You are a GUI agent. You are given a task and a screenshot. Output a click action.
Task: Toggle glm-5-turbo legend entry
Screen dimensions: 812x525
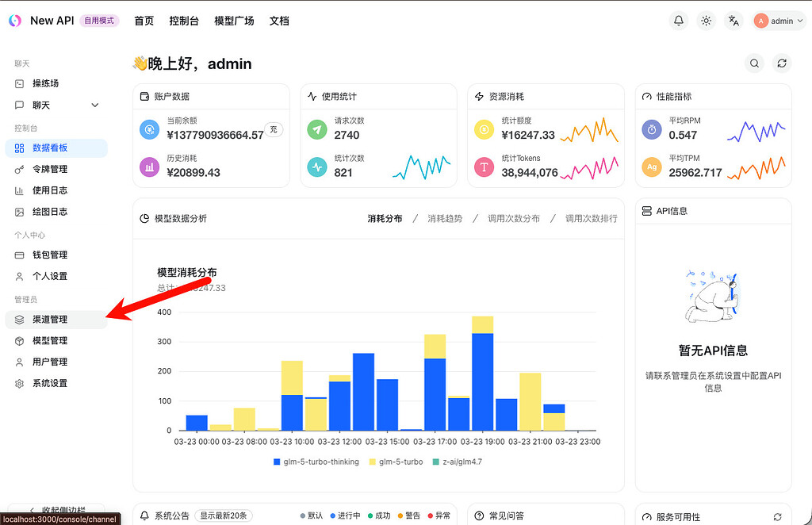click(396, 462)
